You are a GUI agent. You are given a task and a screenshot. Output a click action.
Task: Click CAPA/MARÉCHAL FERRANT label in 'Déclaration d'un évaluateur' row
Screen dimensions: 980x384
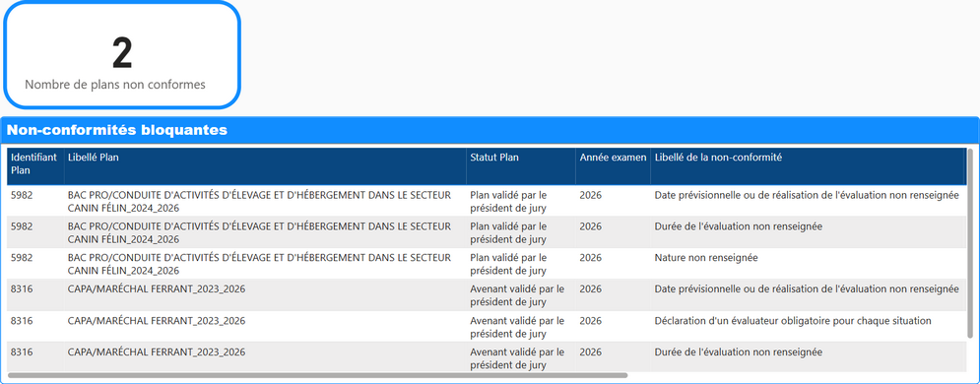coord(157,321)
